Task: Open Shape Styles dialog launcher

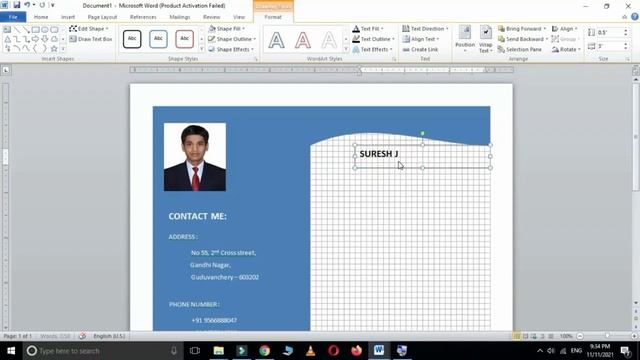Action: (256, 59)
